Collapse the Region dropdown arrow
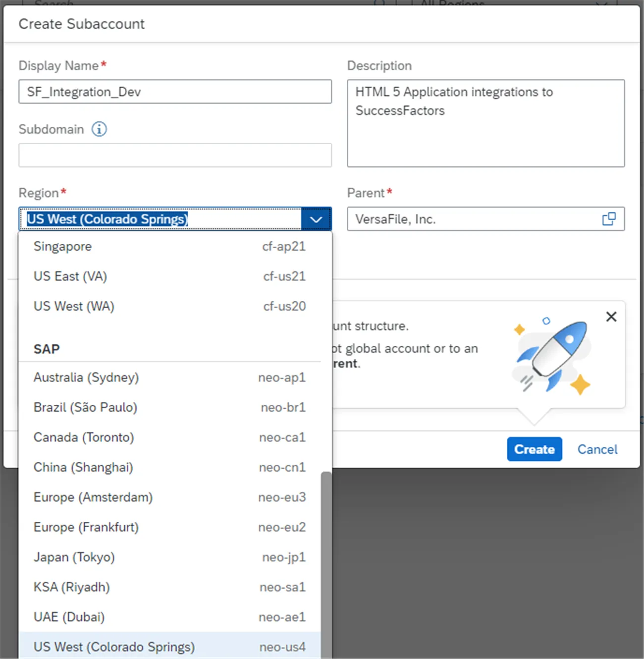 (x=316, y=219)
